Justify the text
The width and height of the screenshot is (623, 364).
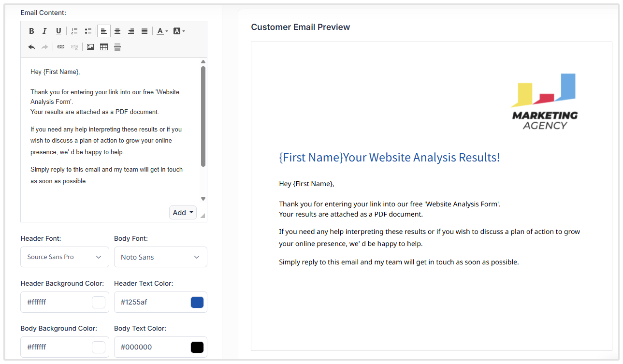pyautogui.click(x=145, y=31)
